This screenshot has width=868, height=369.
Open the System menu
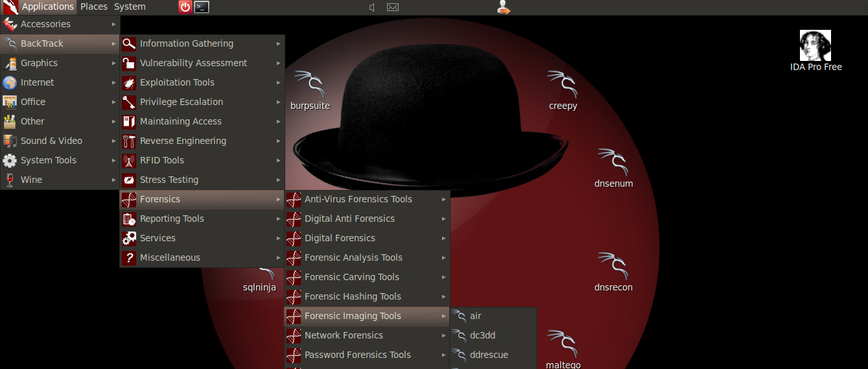pos(130,7)
